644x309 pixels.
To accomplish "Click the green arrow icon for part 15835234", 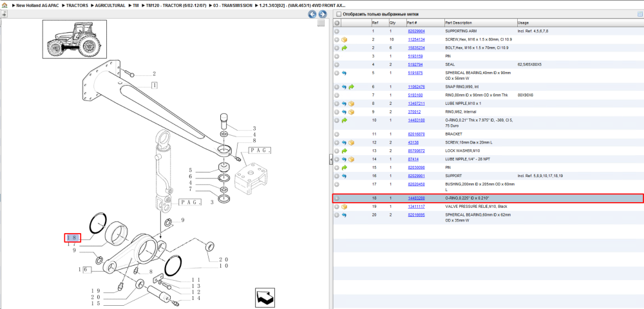I will 344,48.
